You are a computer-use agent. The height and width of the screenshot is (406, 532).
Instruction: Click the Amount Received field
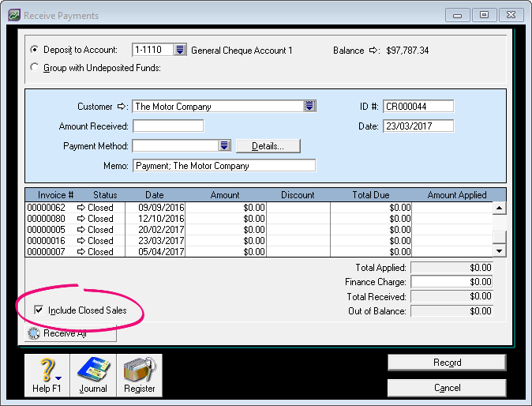pyautogui.click(x=168, y=126)
